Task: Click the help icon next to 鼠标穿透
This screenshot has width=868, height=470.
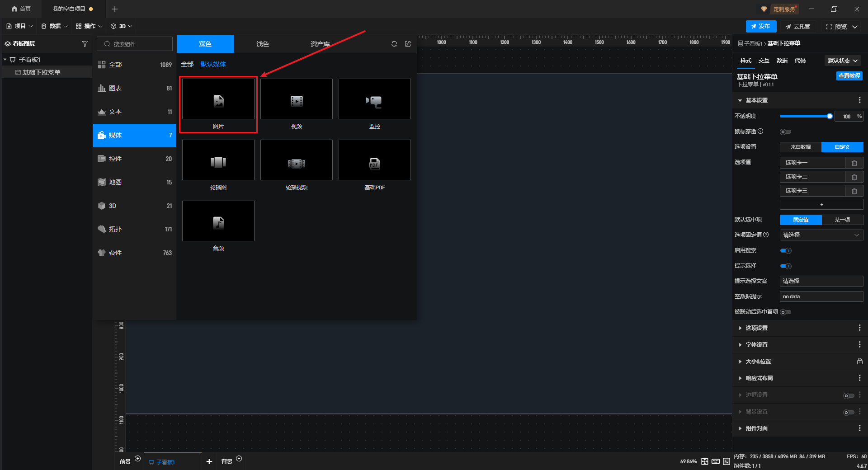Action: (x=760, y=132)
